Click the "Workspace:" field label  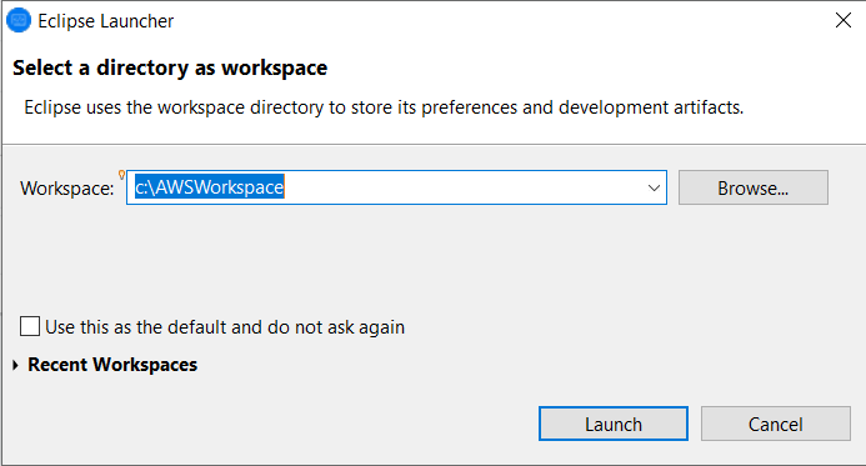[67, 188]
